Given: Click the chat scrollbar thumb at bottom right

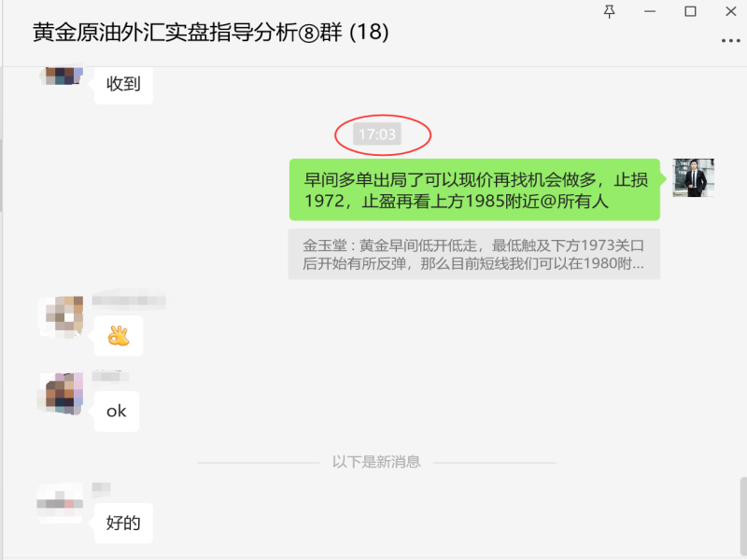Looking at the screenshot, I should (x=743, y=518).
